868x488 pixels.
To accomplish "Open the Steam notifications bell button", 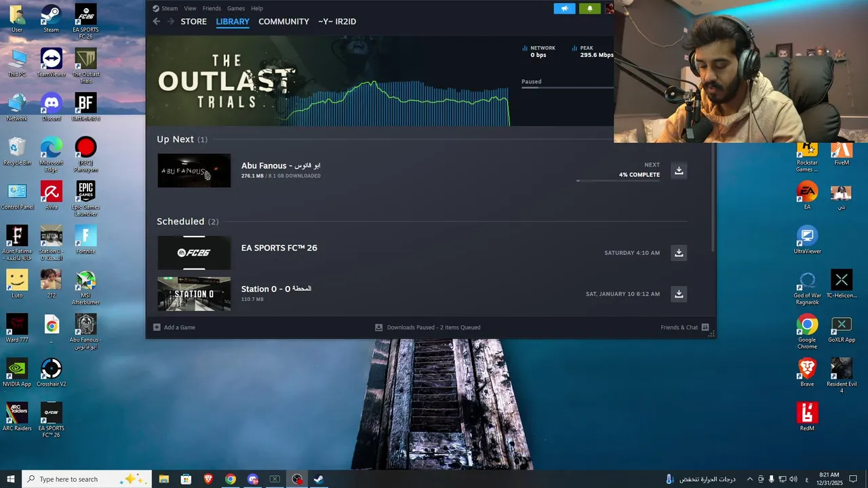I will pyautogui.click(x=589, y=8).
